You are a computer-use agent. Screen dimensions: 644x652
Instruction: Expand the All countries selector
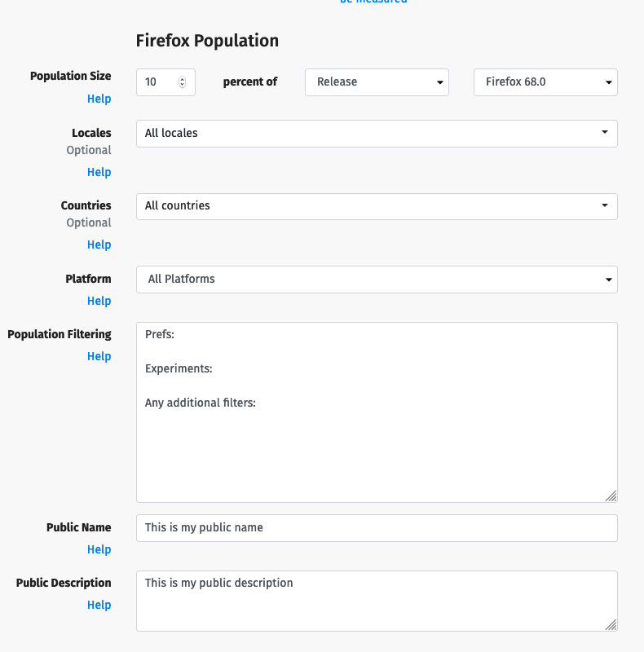click(x=377, y=206)
